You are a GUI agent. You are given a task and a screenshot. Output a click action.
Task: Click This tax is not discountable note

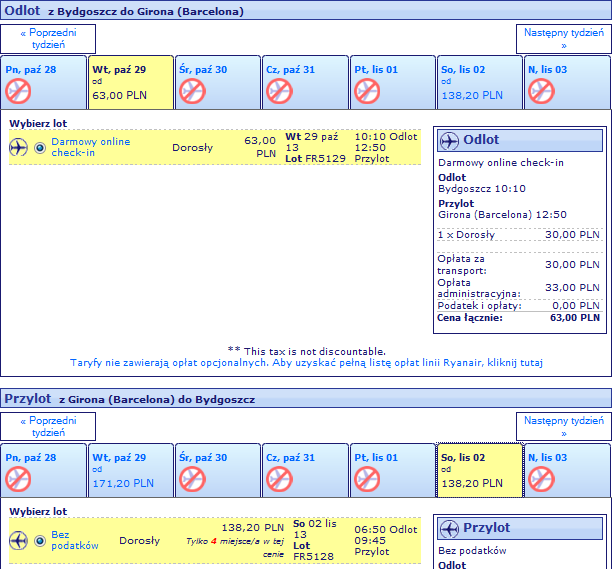coord(306,351)
